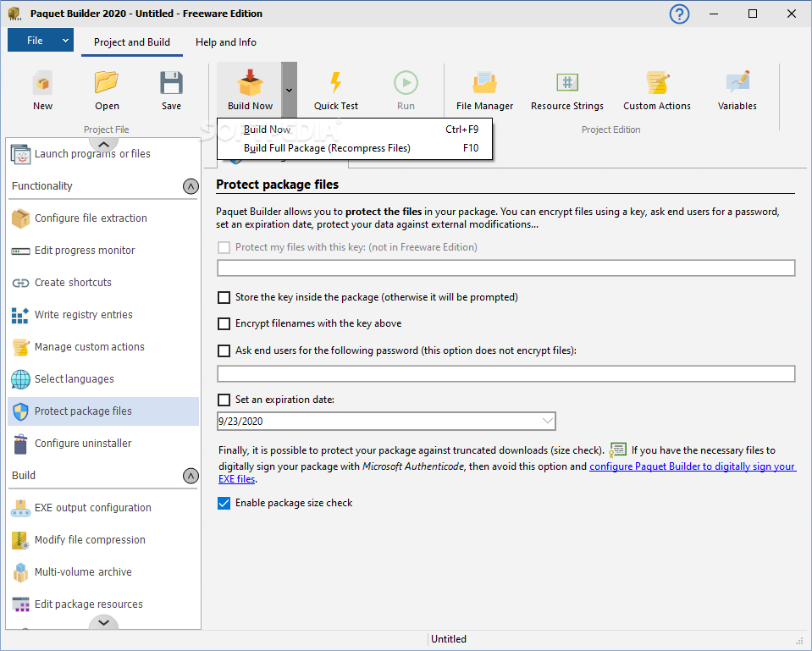Enable Ask end users for password option
The image size is (812, 651).
tap(224, 350)
